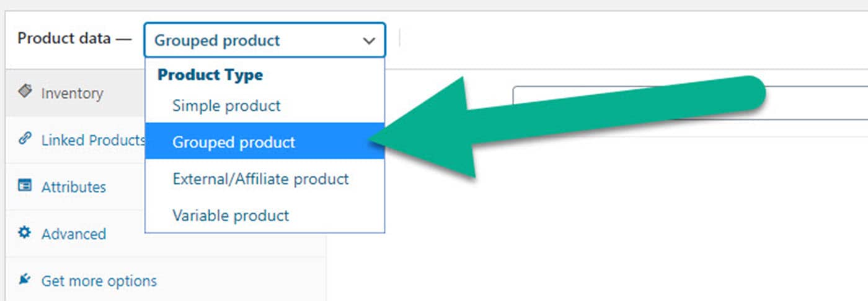
Task: Click the Inventory tag icon
Action: click(25, 92)
